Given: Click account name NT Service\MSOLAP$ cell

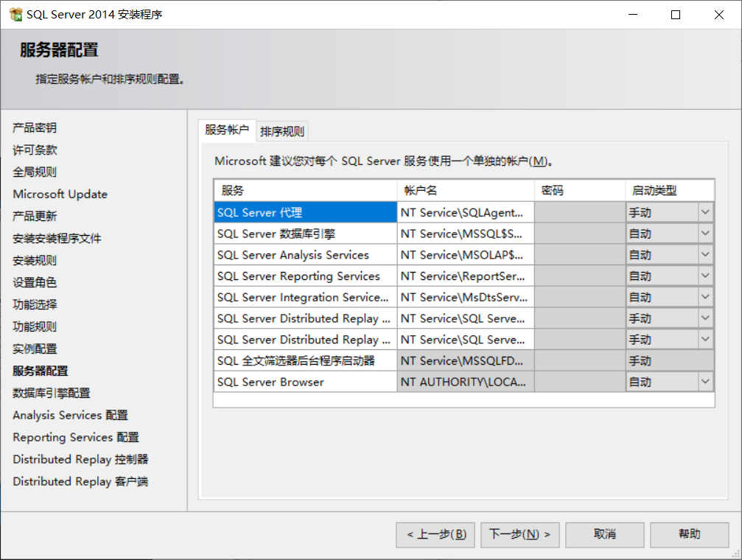Looking at the screenshot, I should pos(466,255).
